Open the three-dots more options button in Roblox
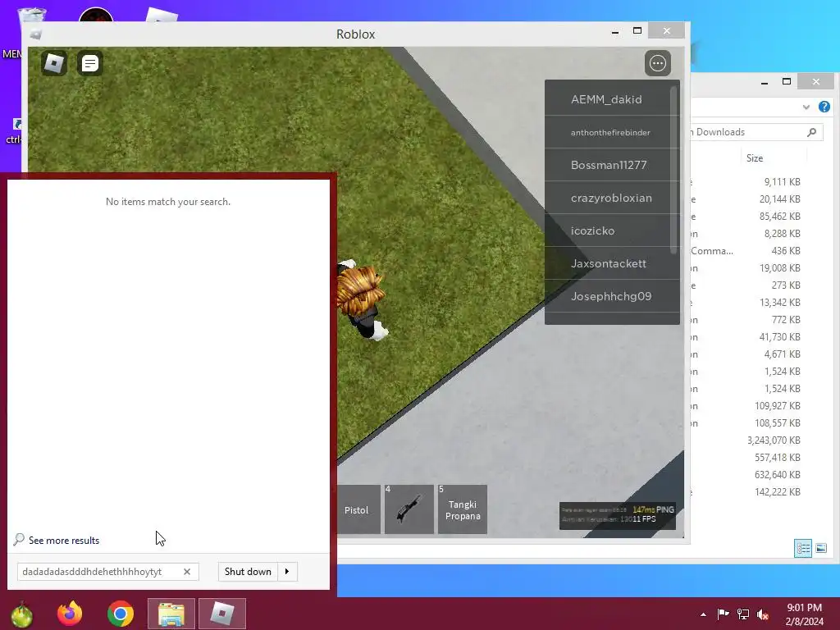The height and width of the screenshot is (630, 840). [658, 63]
